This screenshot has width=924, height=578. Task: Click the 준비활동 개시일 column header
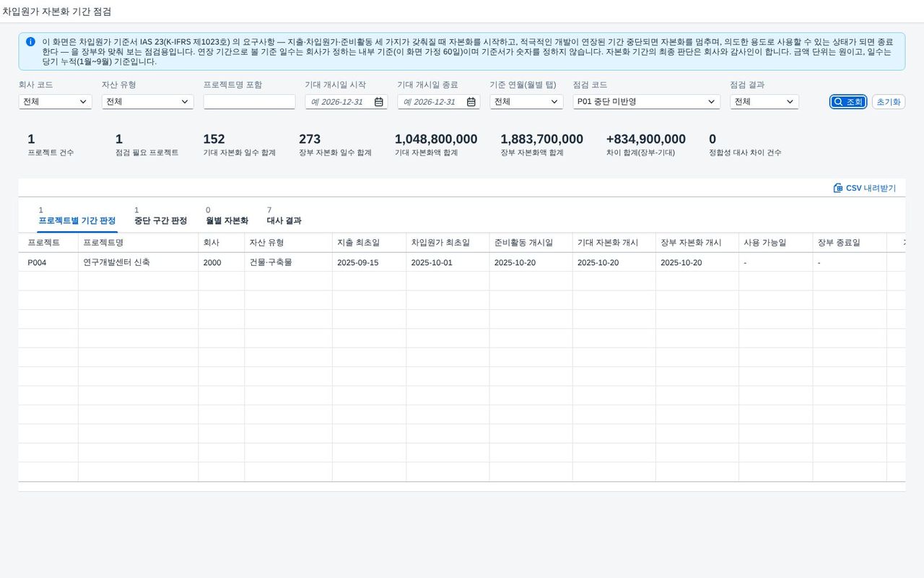click(x=531, y=243)
